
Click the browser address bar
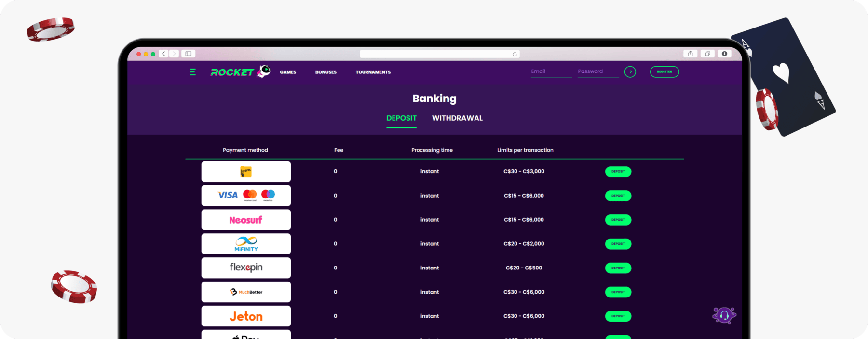(x=440, y=54)
